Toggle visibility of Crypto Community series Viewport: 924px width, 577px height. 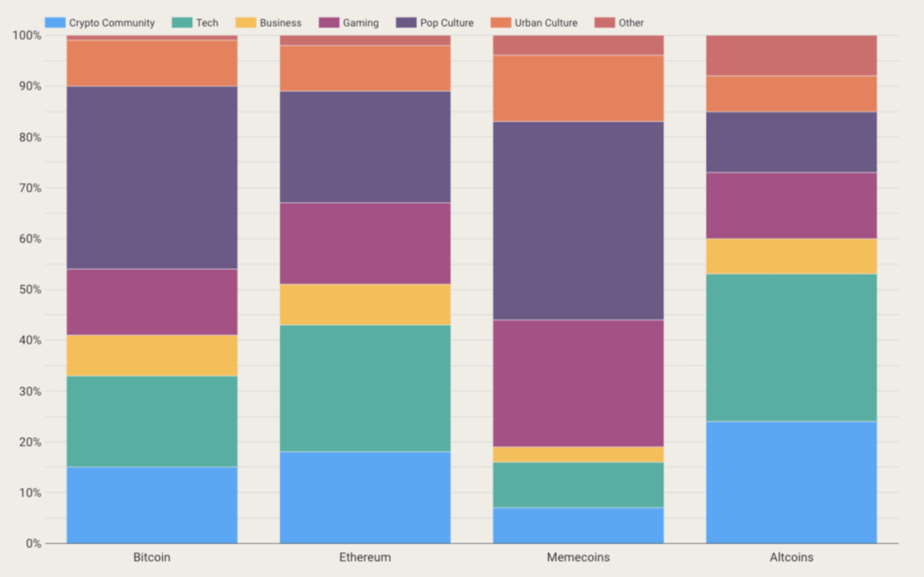104,13
